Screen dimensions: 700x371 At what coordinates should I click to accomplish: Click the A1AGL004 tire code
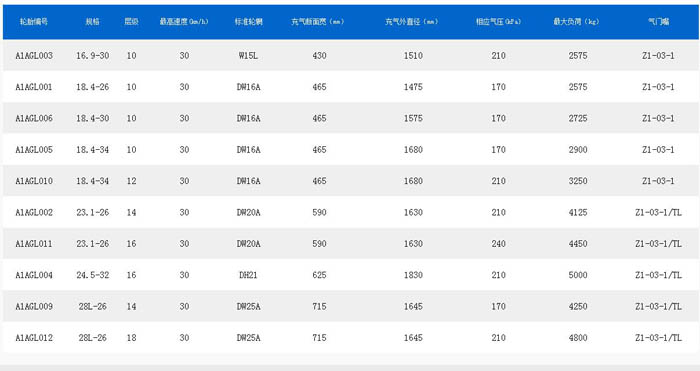(x=34, y=275)
